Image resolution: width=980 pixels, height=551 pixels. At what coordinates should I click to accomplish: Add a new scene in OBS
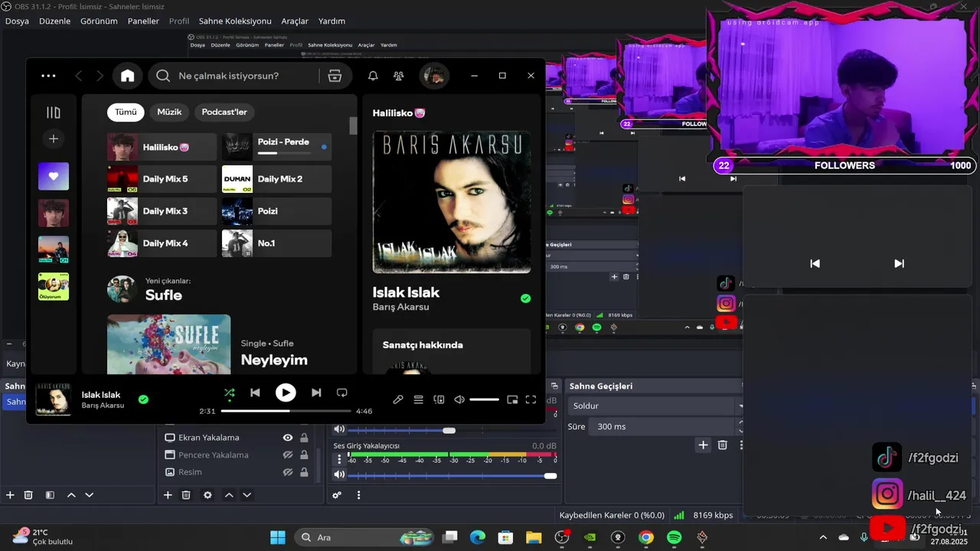(10, 495)
